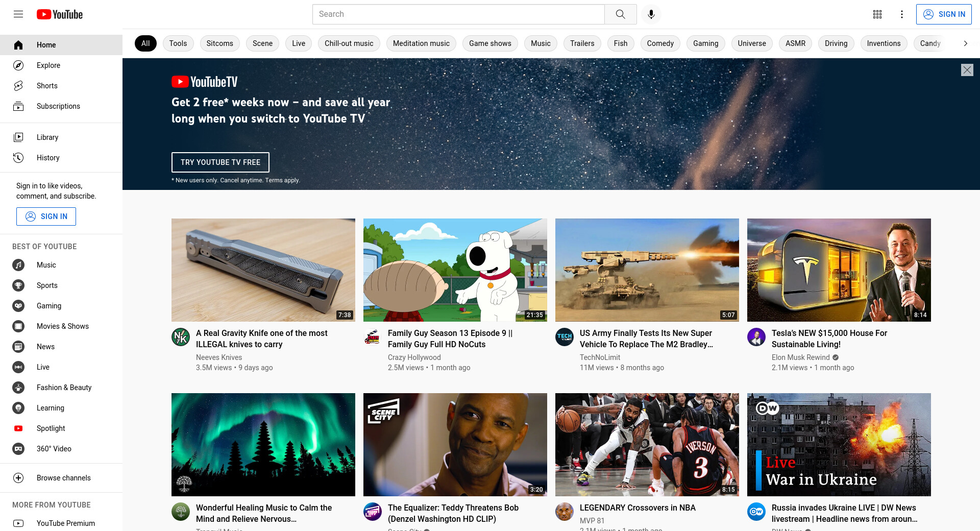Click the top-right SIGN IN button
The image size is (980, 531).
pos(944,14)
